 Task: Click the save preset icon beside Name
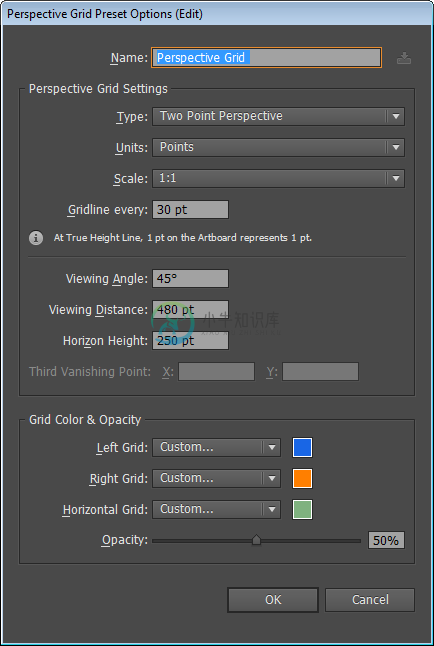[404, 58]
